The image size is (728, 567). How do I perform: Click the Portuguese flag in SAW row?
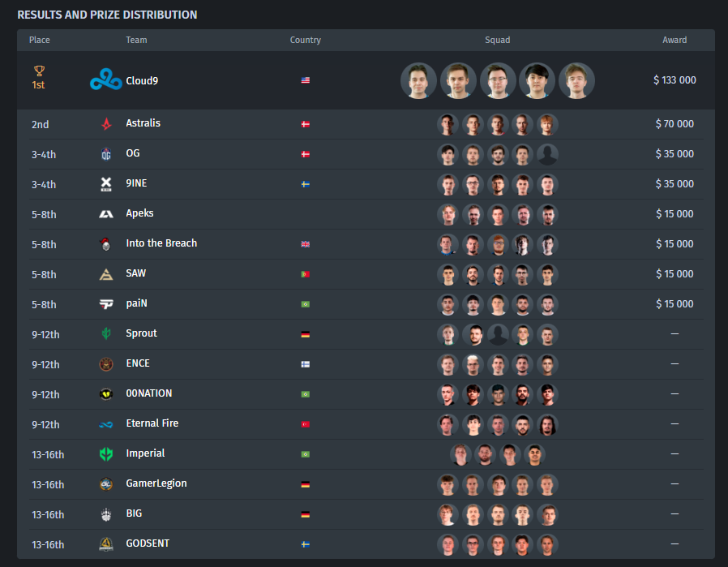click(x=306, y=274)
